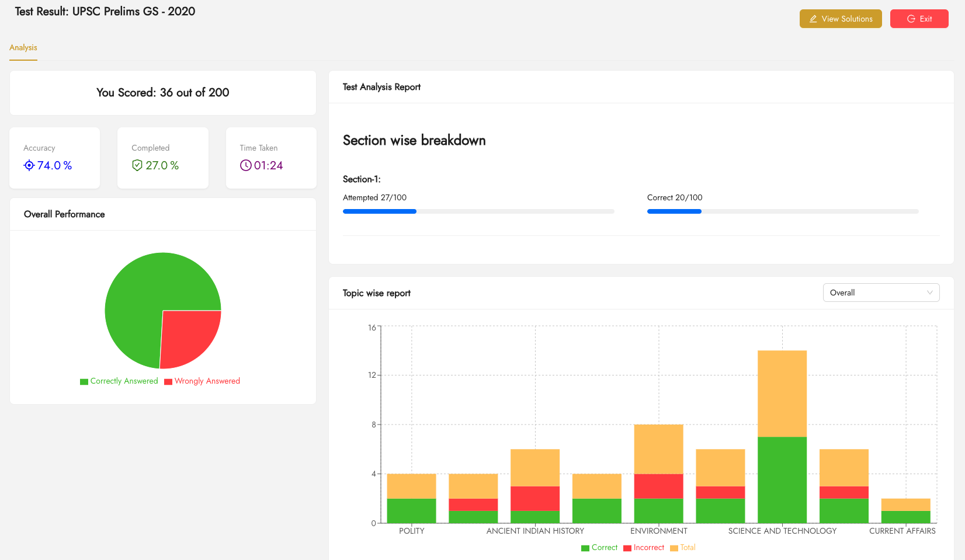This screenshot has width=965, height=560.
Task: Click the completed value 27.0 %
Action: click(x=162, y=165)
